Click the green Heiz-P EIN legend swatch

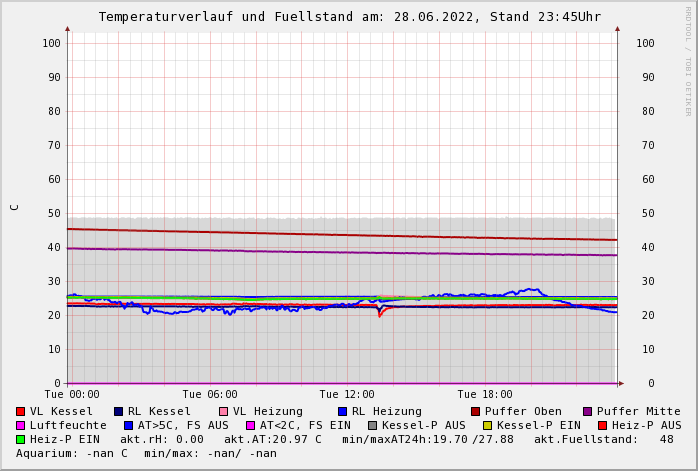(21, 440)
